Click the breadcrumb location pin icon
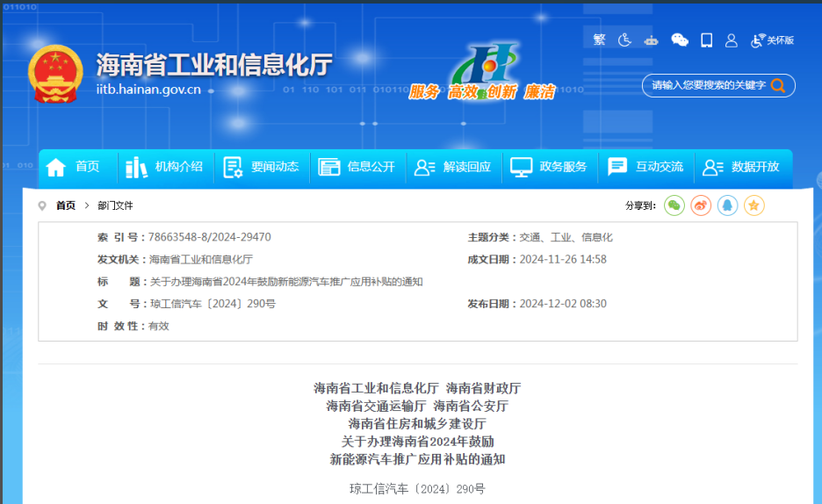 point(42,205)
